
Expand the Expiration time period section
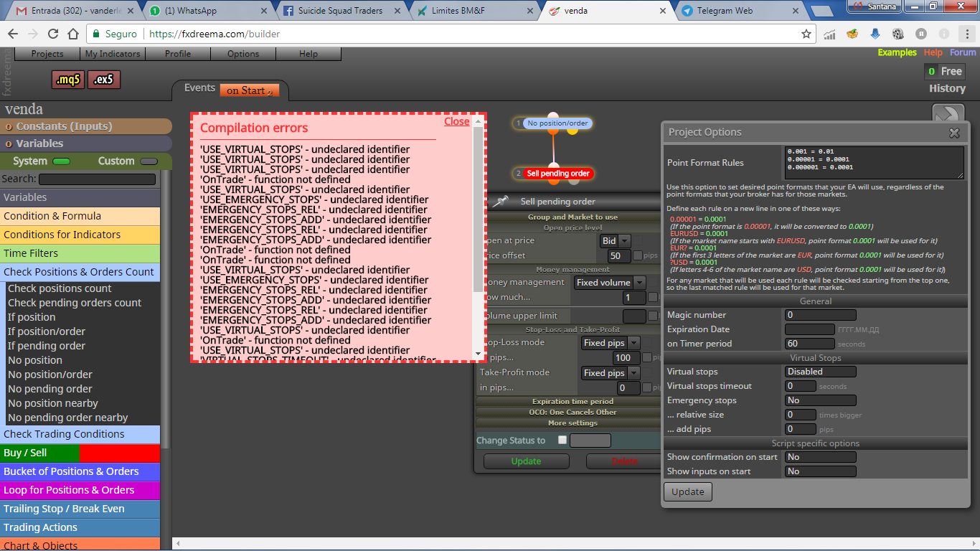(572, 402)
